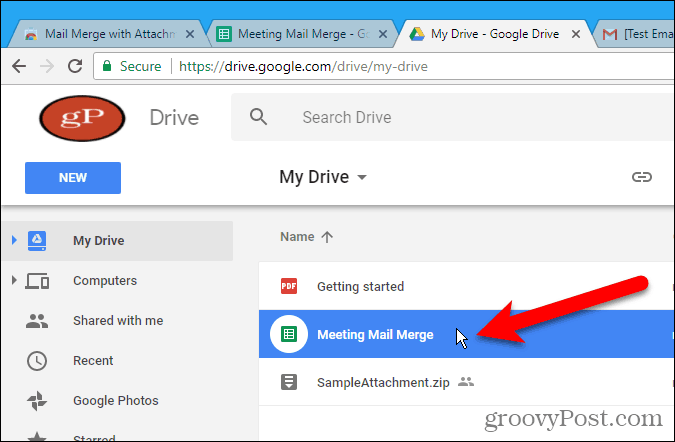Reload the page with refresh icon
The height and width of the screenshot is (442, 675).
[75, 66]
